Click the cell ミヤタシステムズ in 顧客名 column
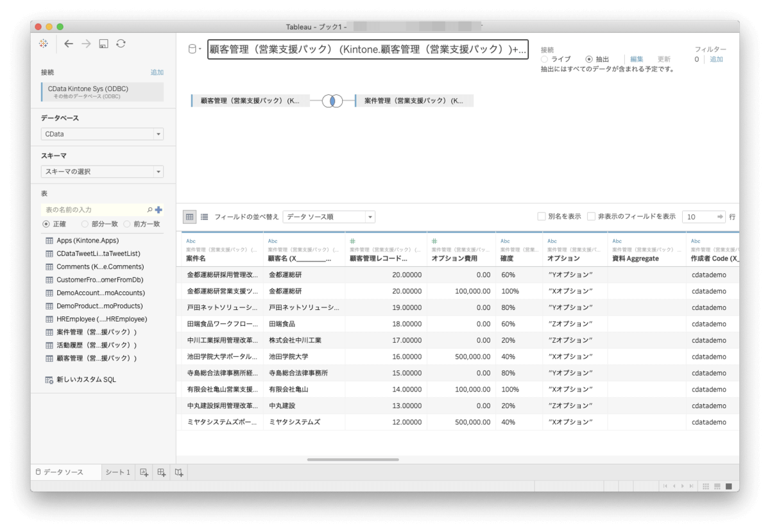Viewport: 770px width, 532px height. pos(304,422)
